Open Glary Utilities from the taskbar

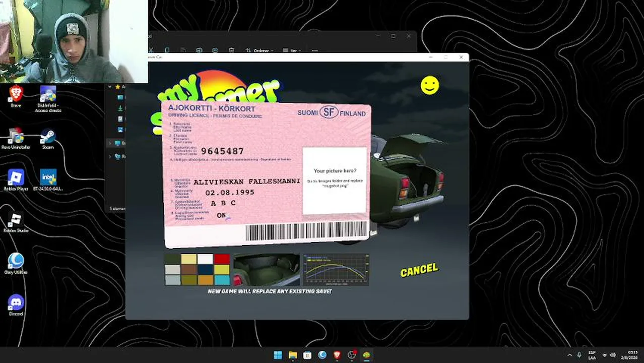tap(322, 355)
